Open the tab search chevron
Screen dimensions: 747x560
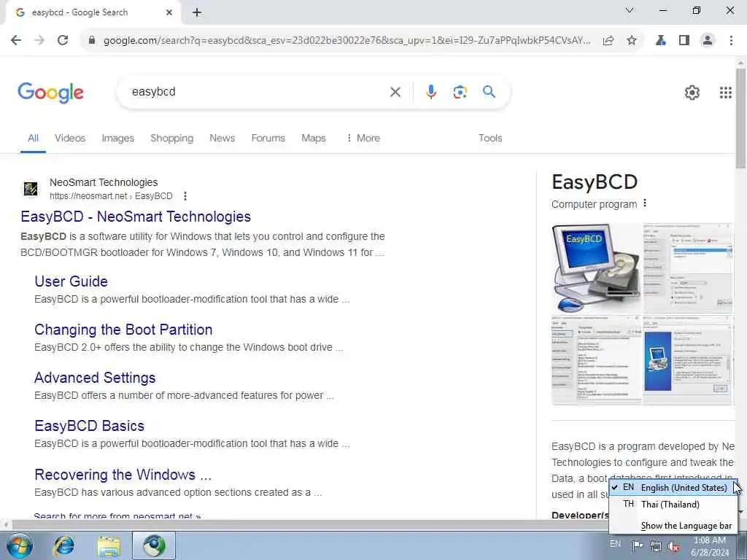click(630, 10)
